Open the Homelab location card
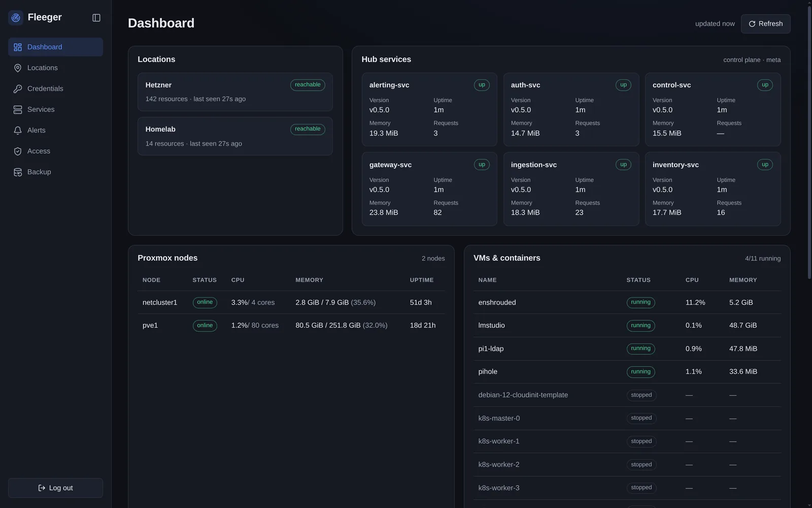The height and width of the screenshot is (508, 812). pos(235,136)
